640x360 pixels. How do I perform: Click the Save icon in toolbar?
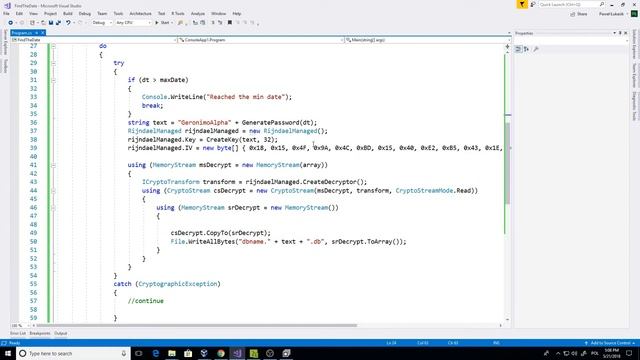pos(51,23)
